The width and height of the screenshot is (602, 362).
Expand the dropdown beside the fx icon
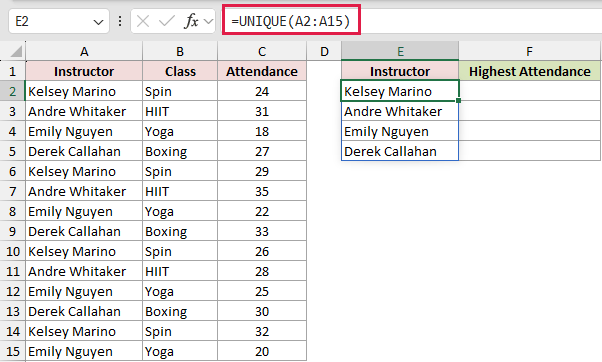pyautogui.click(x=208, y=21)
